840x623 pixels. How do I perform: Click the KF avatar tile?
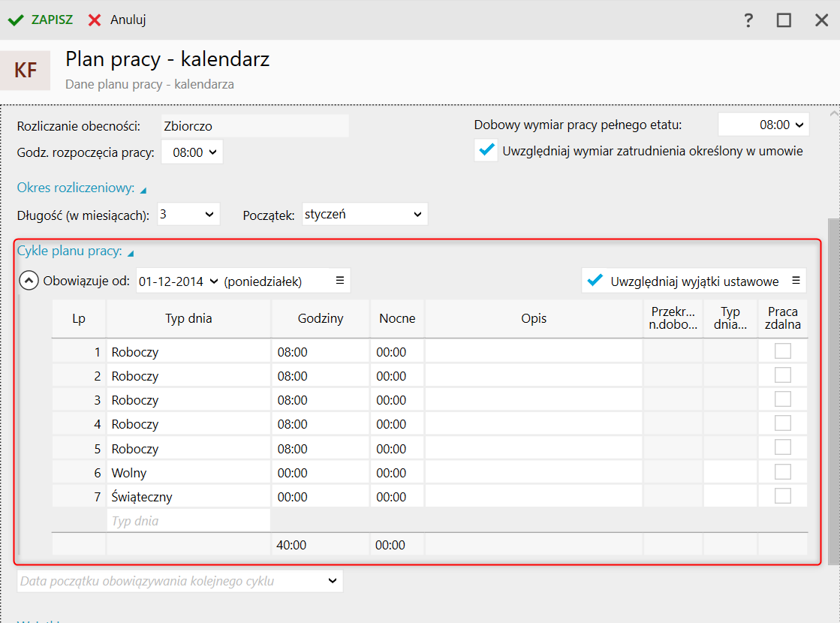click(26, 70)
